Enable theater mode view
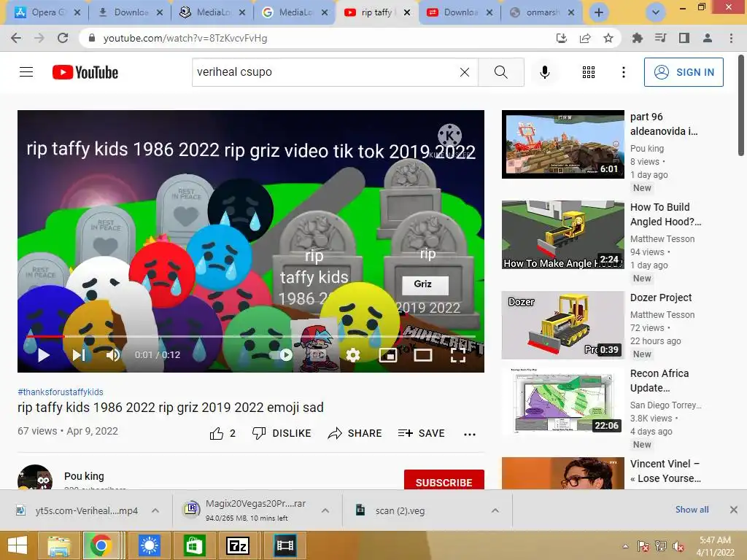 (423, 355)
